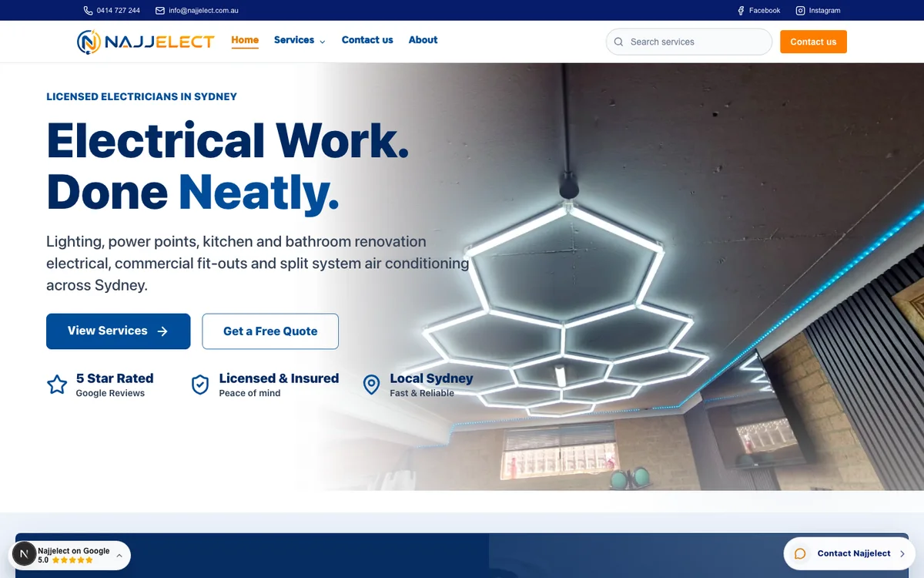The image size is (924, 578).
Task: Click the Licensed & Insured shield icon
Action: point(200,385)
